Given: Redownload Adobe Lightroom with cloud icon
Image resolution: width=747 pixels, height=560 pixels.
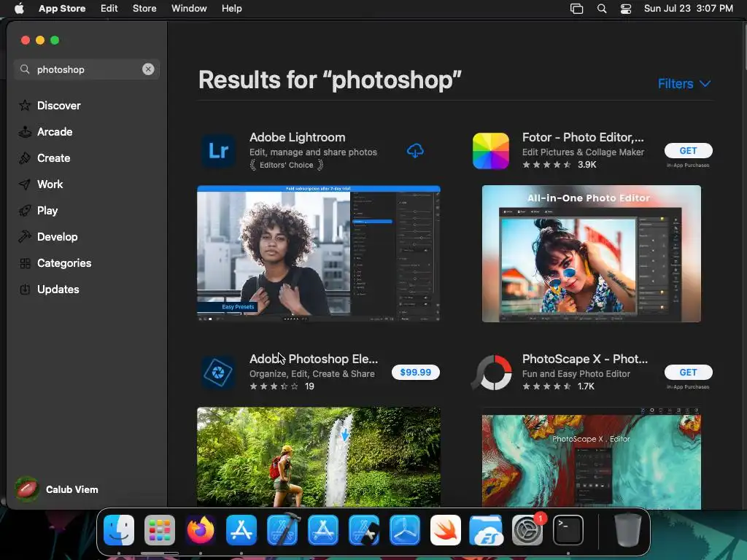Looking at the screenshot, I should click(x=415, y=151).
